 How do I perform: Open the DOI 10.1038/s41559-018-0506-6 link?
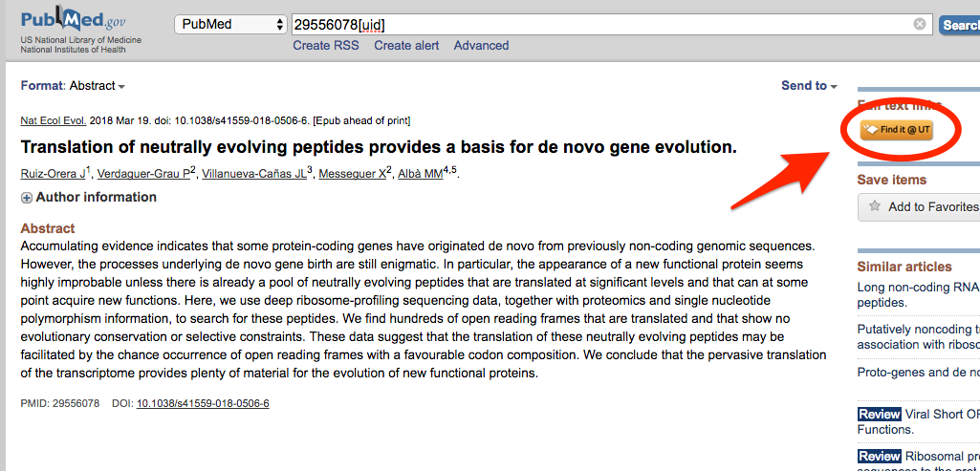click(203, 403)
